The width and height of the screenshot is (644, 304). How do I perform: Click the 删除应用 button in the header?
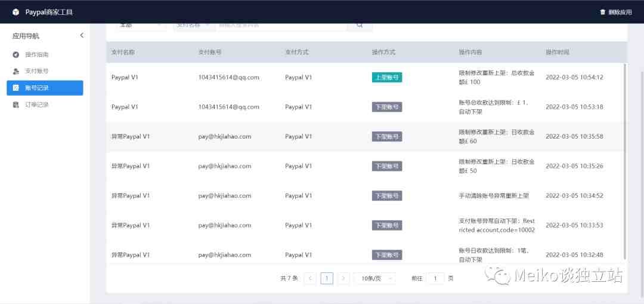[x=615, y=12]
